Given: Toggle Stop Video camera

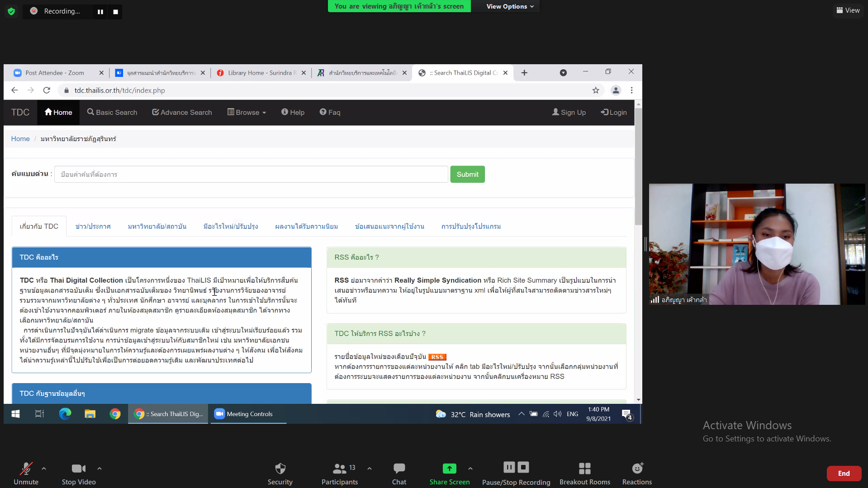Looking at the screenshot, I should (78, 469).
